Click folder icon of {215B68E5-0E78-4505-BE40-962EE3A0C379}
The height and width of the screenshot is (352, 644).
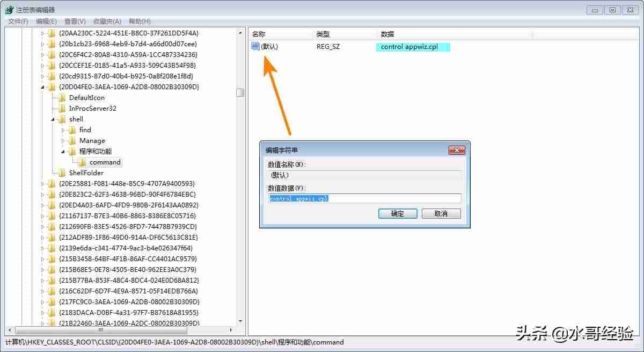click(x=52, y=269)
